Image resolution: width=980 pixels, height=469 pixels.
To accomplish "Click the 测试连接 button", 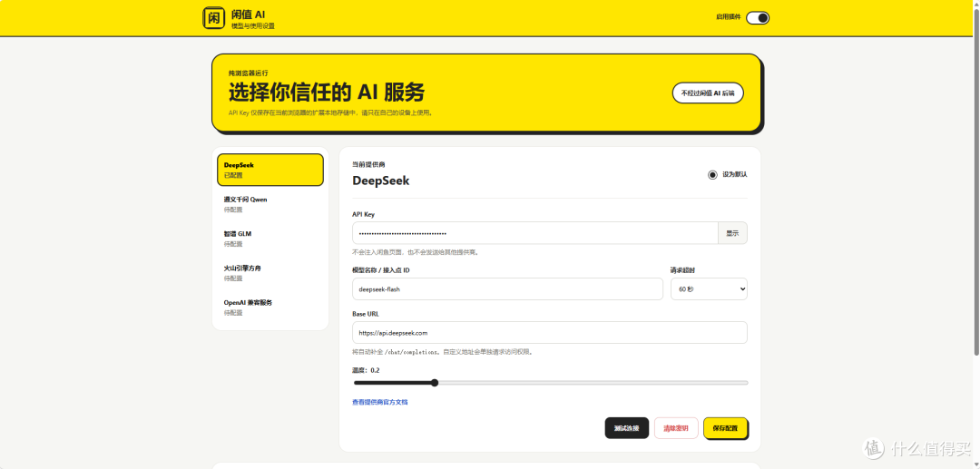I will pos(626,428).
